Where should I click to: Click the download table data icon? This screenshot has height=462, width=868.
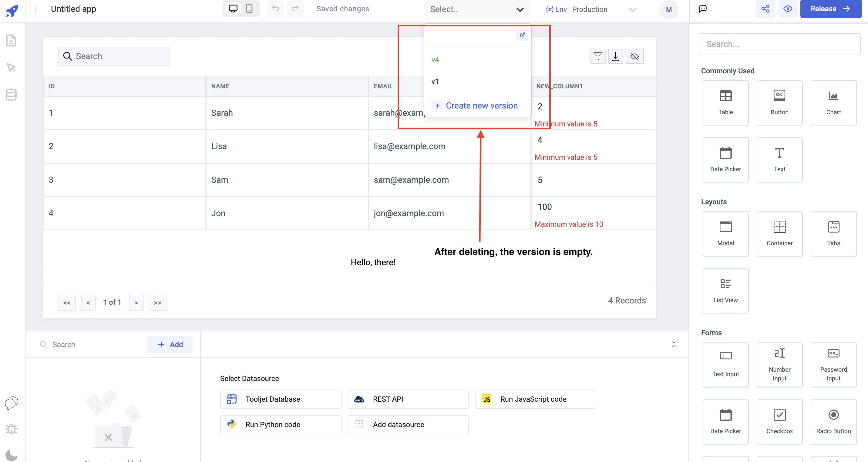(x=616, y=56)
